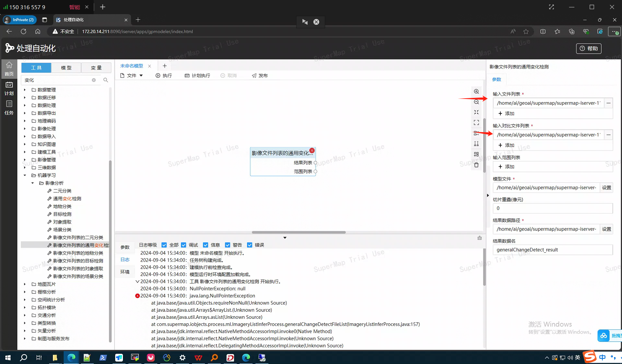The height and width of the screenshot is (364, 622).
Task: Open the 帮助 help button
Action: [x=589, y=48]
